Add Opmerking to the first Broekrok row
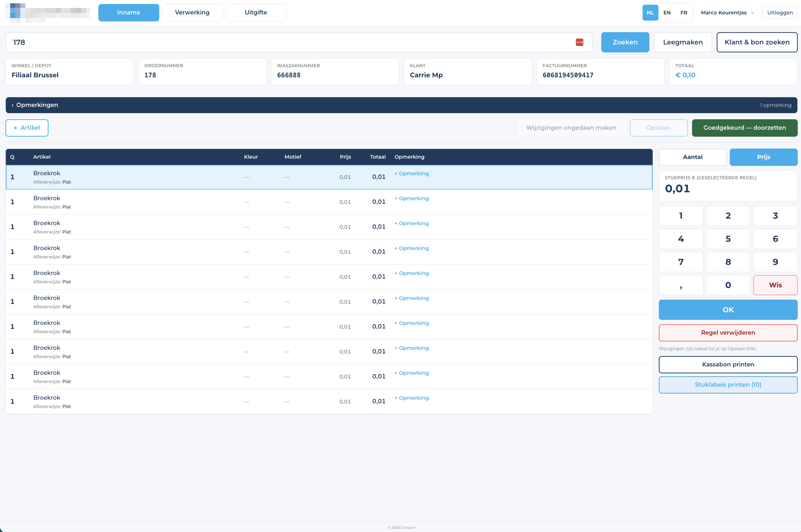This screenshot has height=532, width=801. (412, 173)
